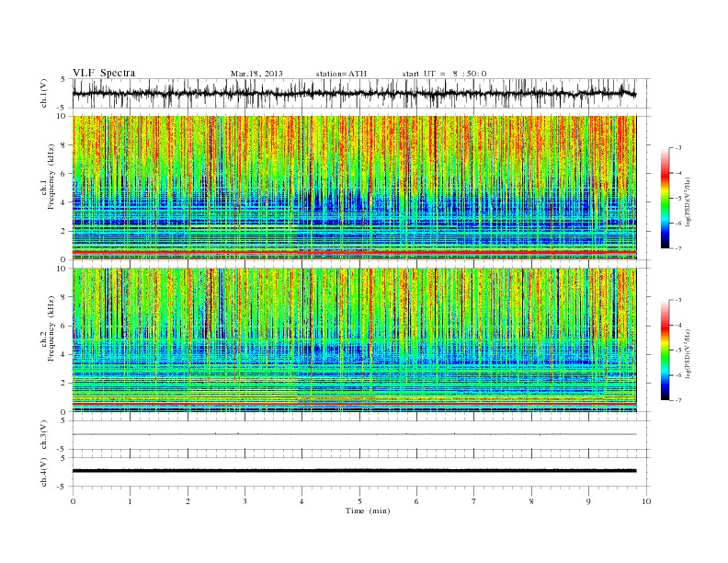Select the "start UT = 8 :50: 0" text
728x563 pixels.
tap(444, 74)
